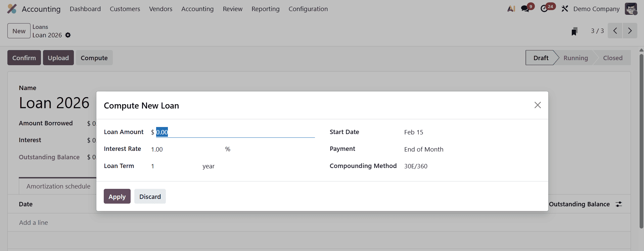
Task: Click the Amount Borrowed label
Action: point(46,123)
